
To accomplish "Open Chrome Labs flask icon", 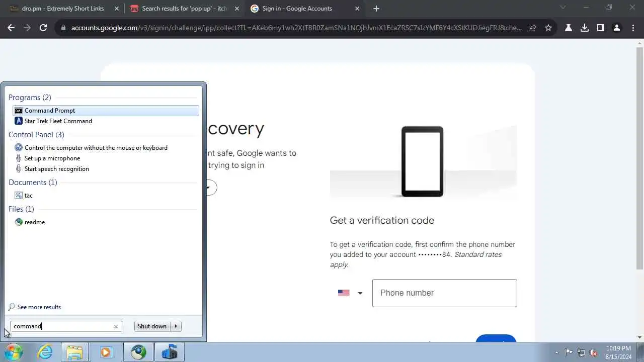I will point(569,28).
